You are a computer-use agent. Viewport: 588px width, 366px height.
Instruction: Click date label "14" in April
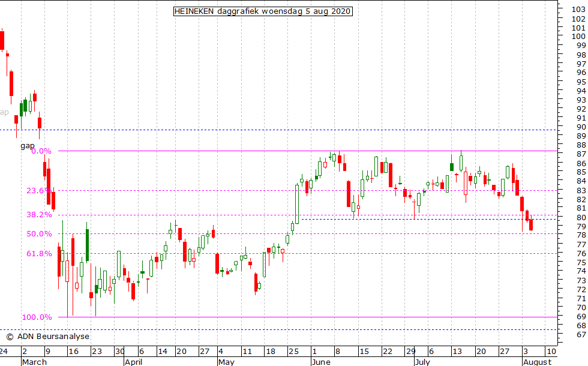[163, 352]
